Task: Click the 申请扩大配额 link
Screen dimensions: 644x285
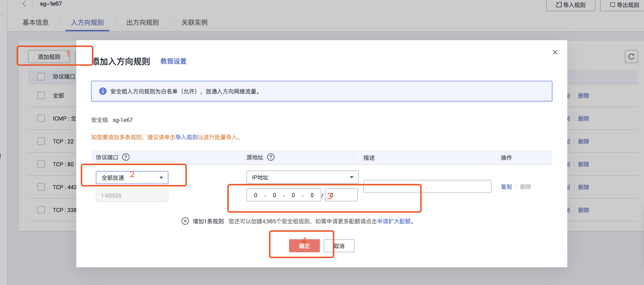Action: point(394,221)
